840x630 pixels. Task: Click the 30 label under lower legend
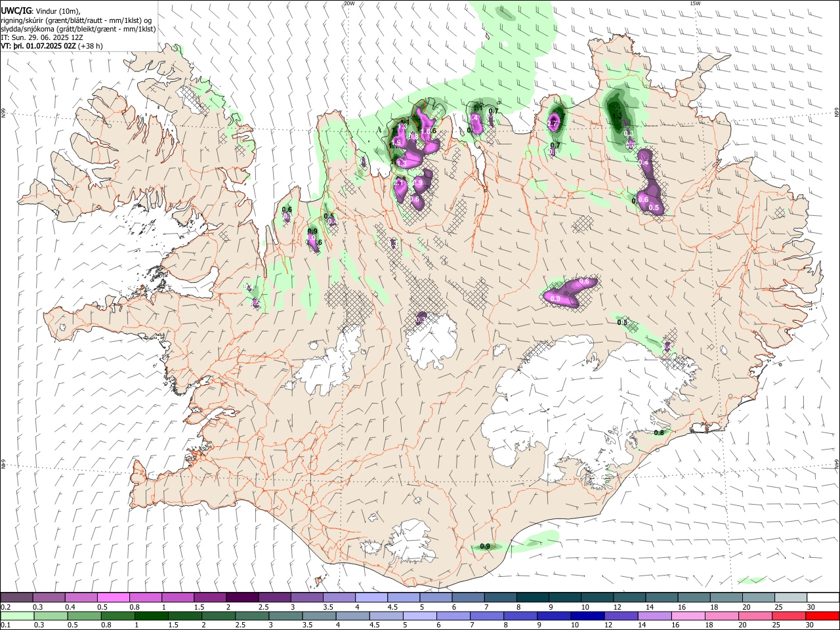click(810, 625)
